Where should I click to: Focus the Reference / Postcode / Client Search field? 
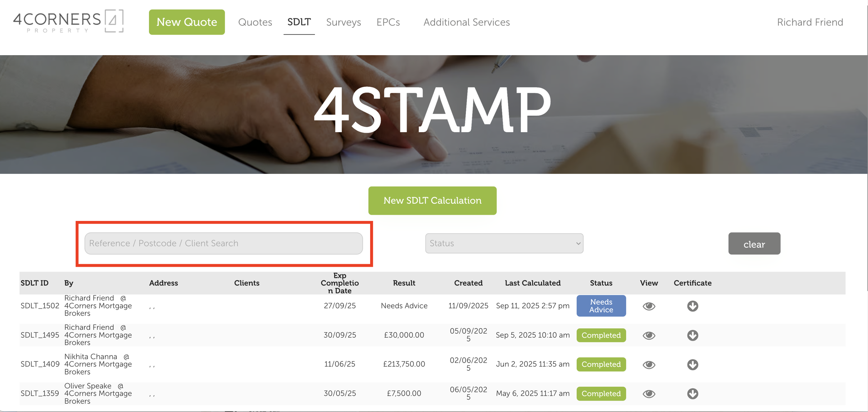point(224,243)
